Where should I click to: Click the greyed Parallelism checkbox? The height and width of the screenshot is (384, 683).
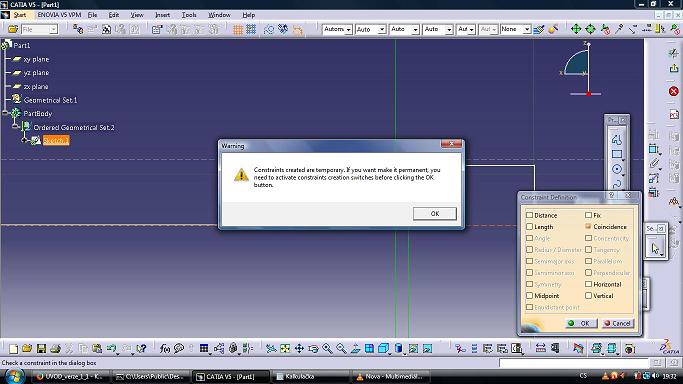588,261
